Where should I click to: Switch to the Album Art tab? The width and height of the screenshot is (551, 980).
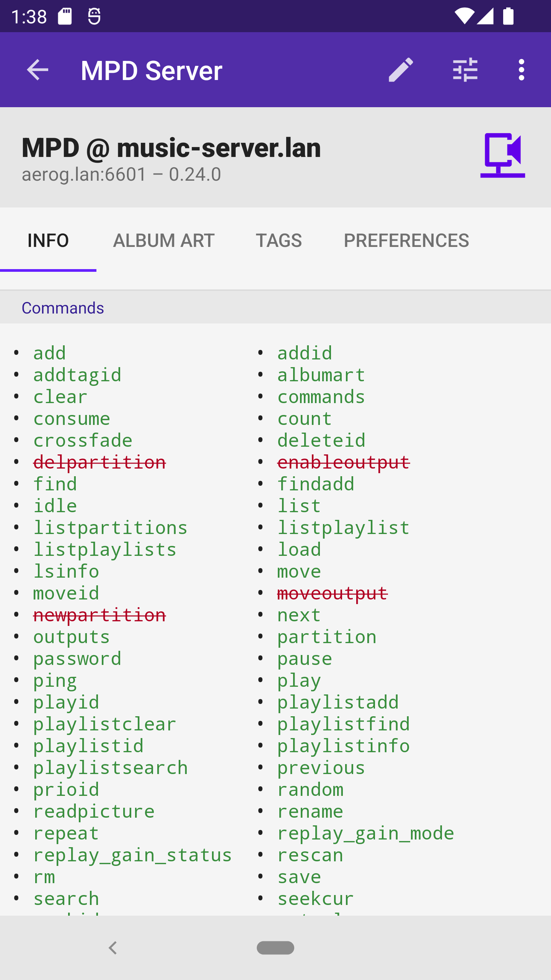click(164, 241)
